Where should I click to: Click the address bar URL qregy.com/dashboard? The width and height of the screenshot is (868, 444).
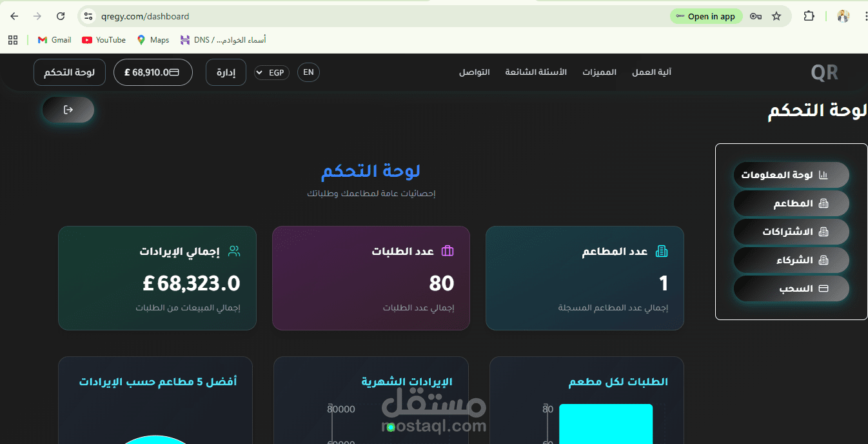coord(145,16)
